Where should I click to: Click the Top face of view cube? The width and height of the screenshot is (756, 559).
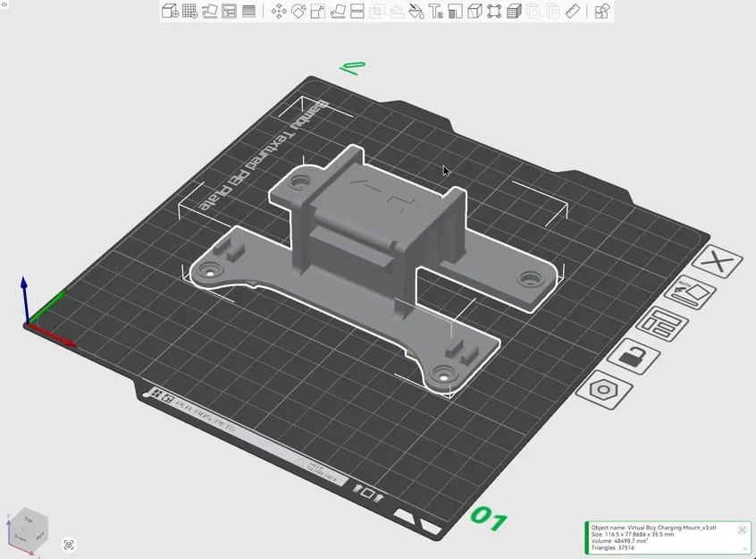[29, 520]
